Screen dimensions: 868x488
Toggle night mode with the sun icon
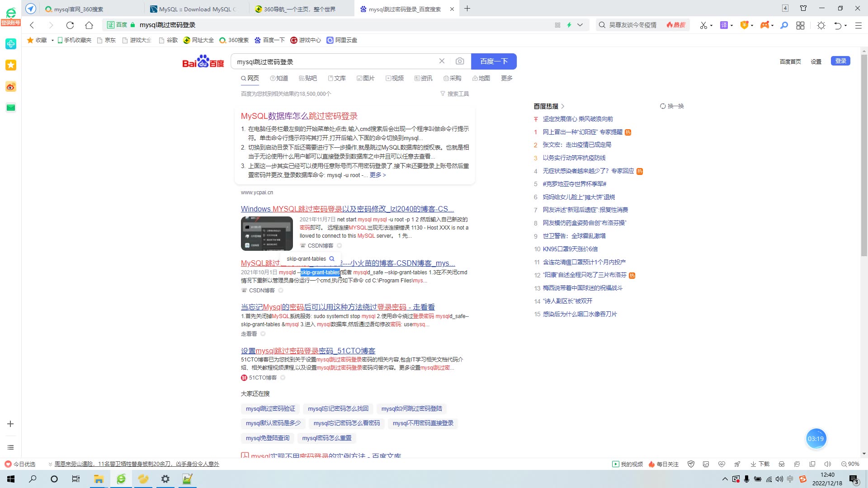tap(821, 25)
